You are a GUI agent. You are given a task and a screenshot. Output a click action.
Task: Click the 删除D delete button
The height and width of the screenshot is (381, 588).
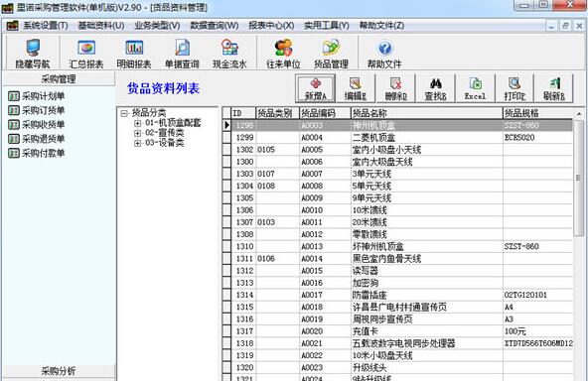click(x=395, y=88)
